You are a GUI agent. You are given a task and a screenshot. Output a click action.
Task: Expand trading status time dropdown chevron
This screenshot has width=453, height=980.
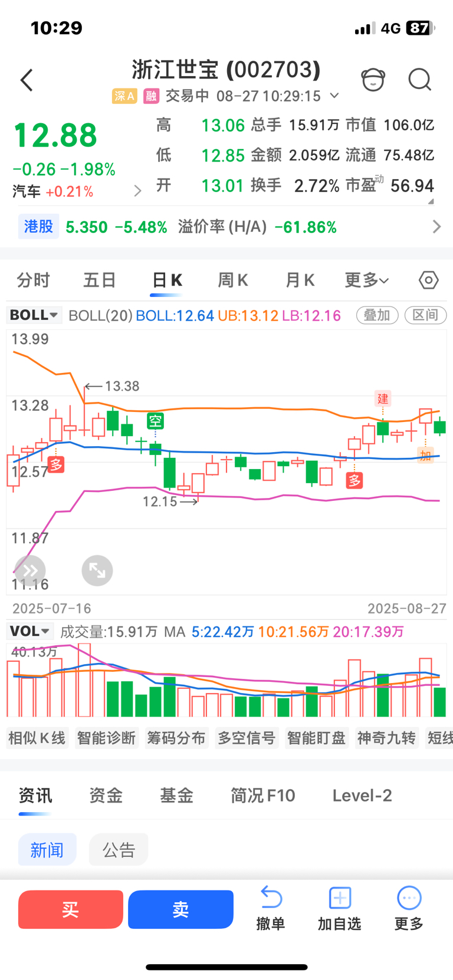click(x=334, y=95)
